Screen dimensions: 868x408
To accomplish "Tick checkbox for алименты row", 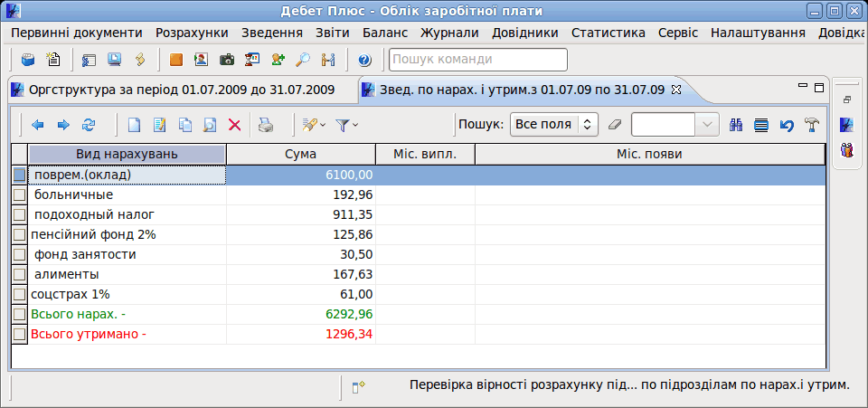I will click(x=19, y=275).
